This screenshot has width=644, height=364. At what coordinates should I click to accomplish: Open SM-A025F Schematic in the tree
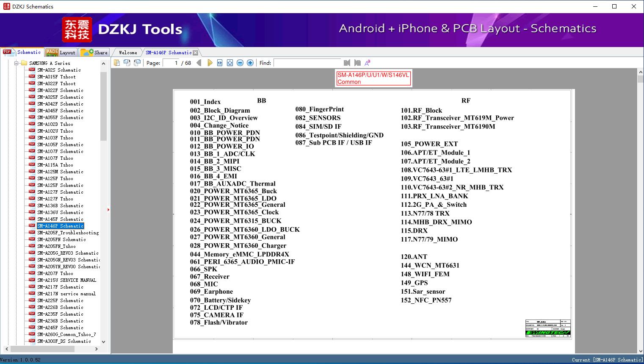60,97
